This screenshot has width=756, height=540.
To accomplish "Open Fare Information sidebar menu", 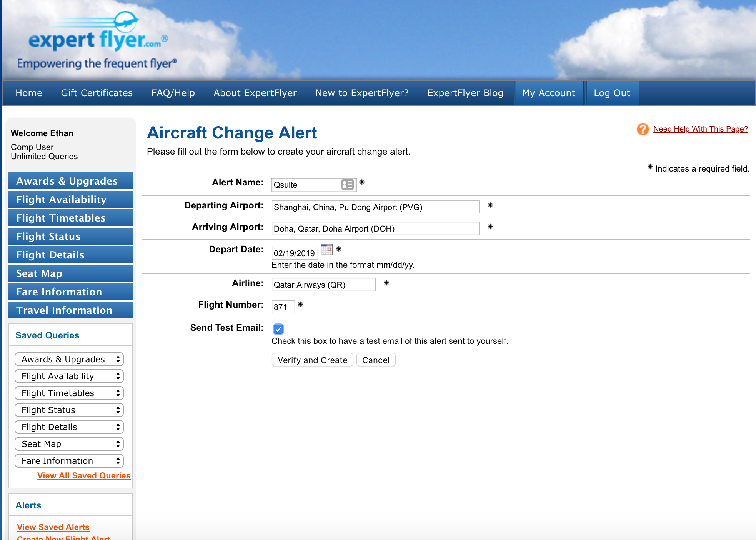I will click(x=71, y=292).
